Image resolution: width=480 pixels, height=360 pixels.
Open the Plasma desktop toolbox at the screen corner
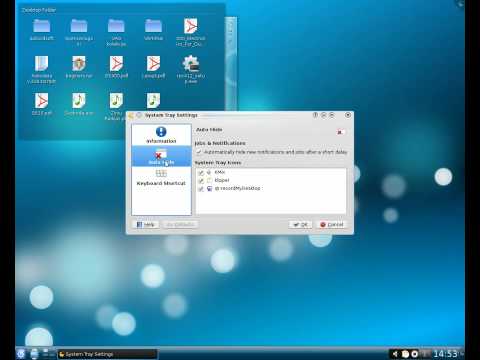click(461, 3)
